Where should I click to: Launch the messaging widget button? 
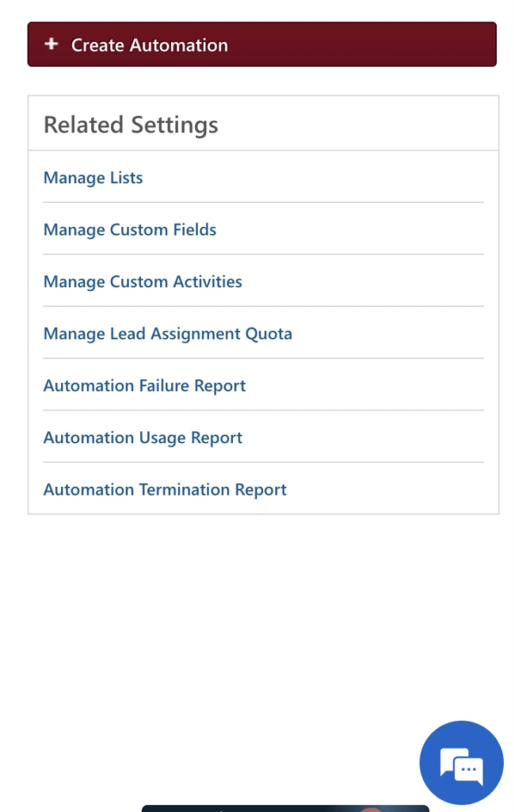(461, 762)
